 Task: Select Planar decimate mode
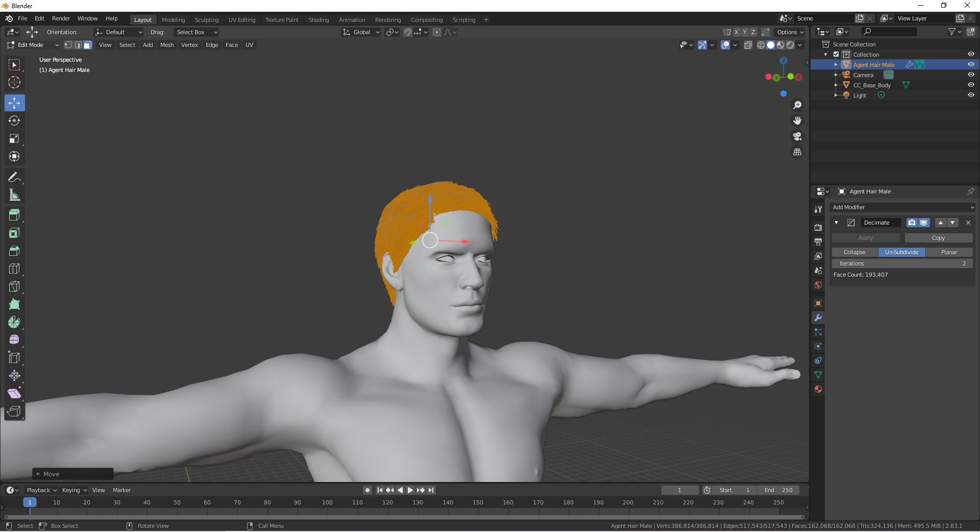tap(949, 252)
